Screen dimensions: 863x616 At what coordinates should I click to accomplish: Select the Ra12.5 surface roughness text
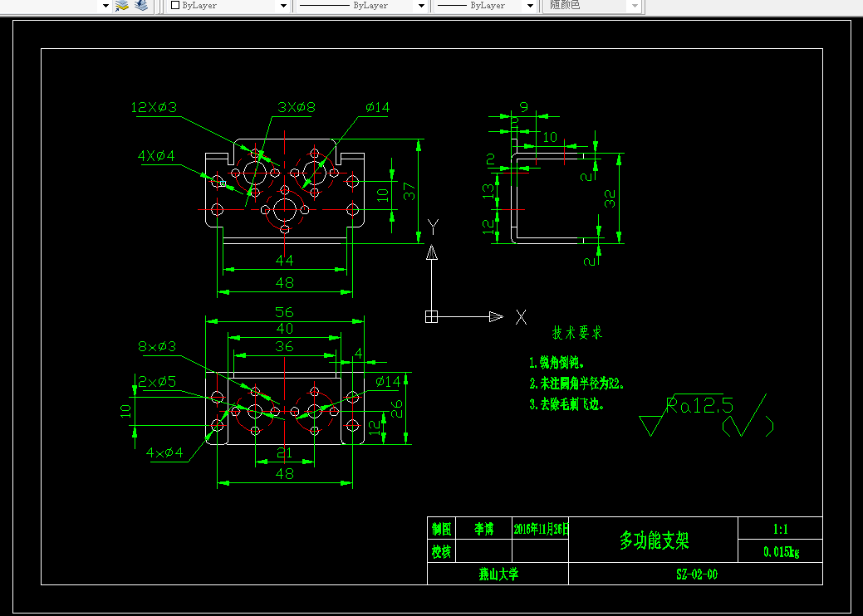(699, 405)
